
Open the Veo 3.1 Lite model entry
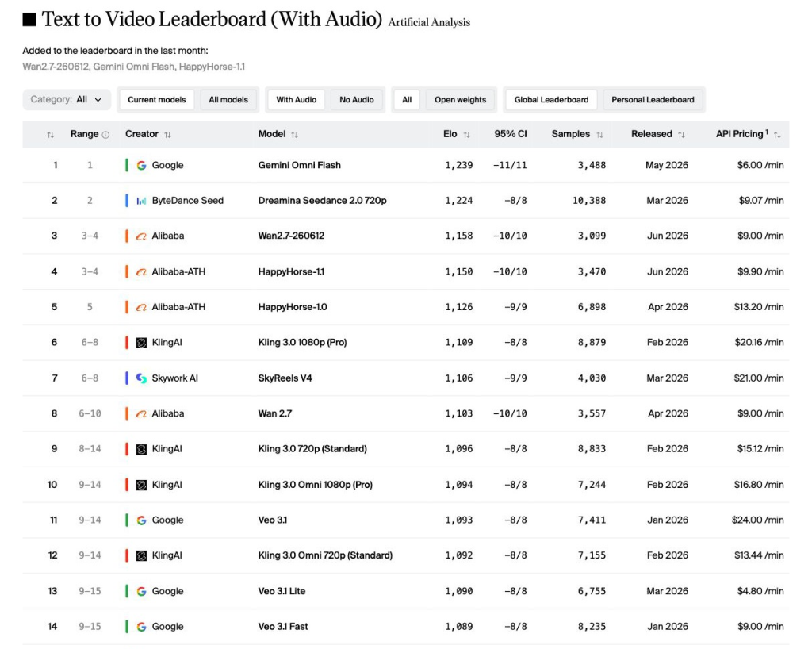point(282,591)
